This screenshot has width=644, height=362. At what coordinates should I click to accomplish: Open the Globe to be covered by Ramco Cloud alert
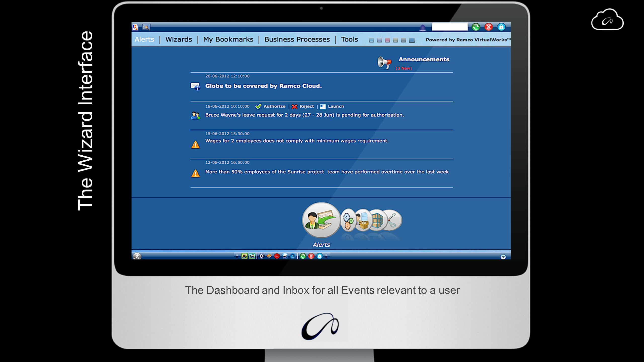pos(263,86)
